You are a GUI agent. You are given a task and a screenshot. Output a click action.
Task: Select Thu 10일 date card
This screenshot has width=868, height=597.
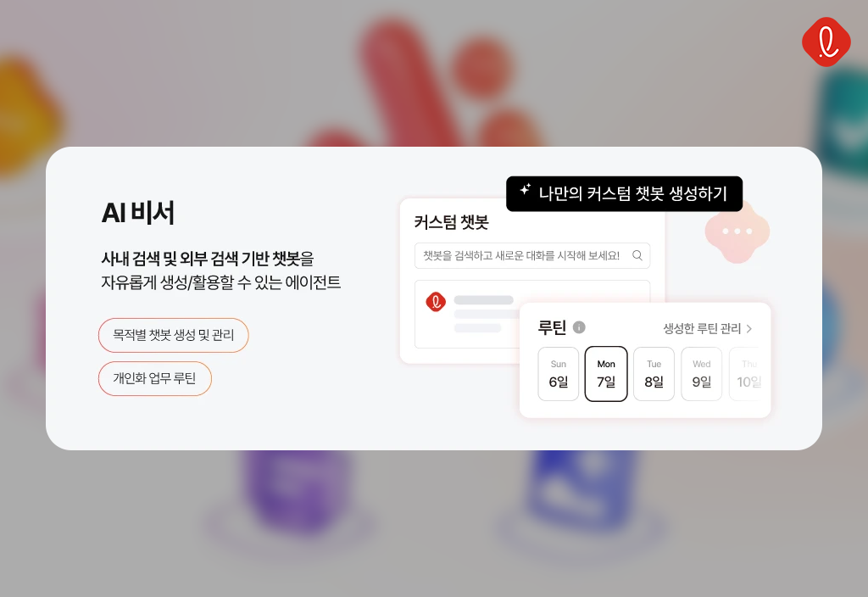(748, 374)
